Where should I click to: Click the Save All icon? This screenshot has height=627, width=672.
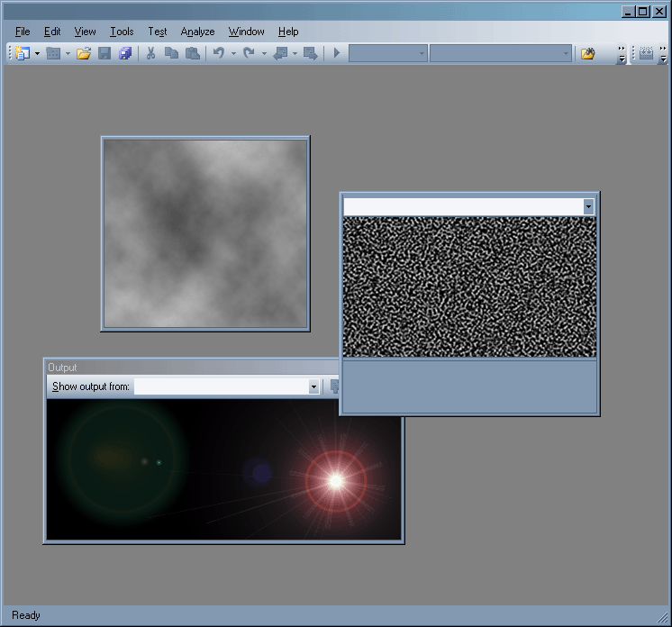125,53
